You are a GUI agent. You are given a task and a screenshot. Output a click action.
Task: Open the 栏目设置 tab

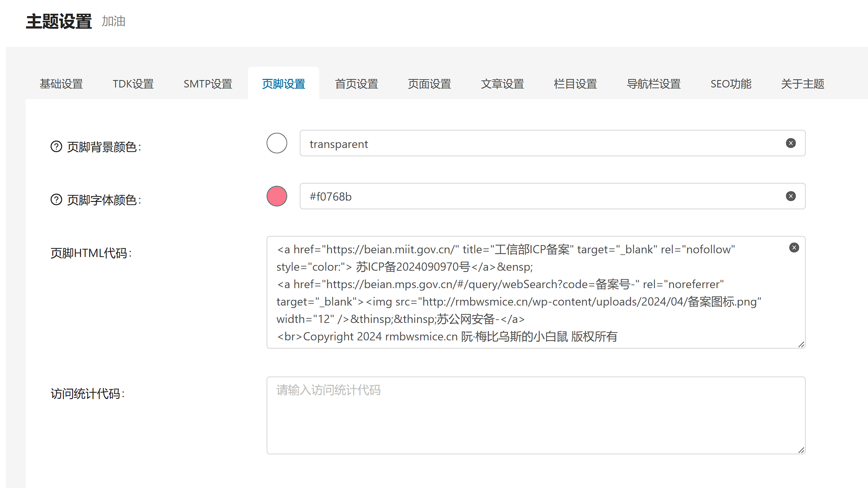click(x=575, y=84)
